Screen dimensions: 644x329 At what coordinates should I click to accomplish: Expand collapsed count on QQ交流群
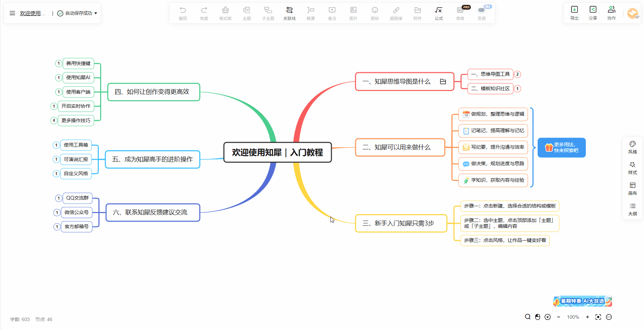tap(59, 198)
